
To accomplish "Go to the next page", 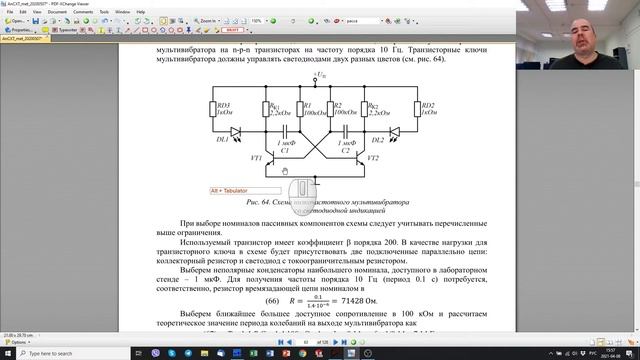I will pyautogui.click(x=336, y=342).
